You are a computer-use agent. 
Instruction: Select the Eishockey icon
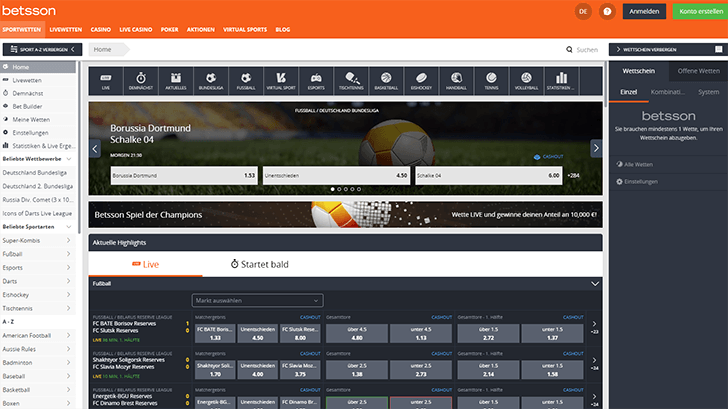point(421,81)
